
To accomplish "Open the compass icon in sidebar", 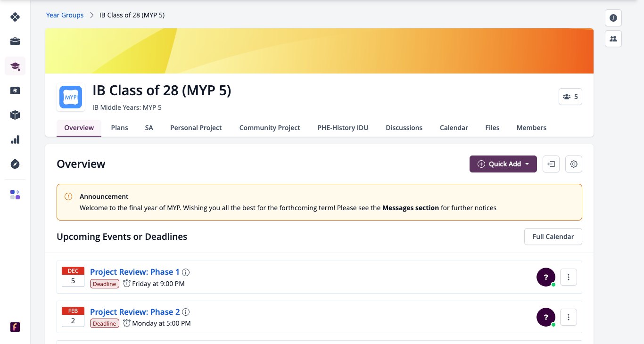I will coord(15,164).
